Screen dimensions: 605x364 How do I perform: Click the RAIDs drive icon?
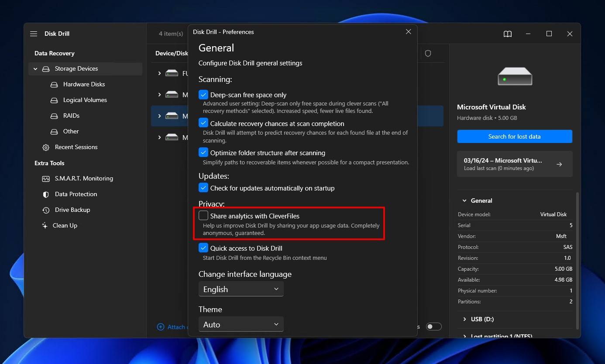pos(54,116)
